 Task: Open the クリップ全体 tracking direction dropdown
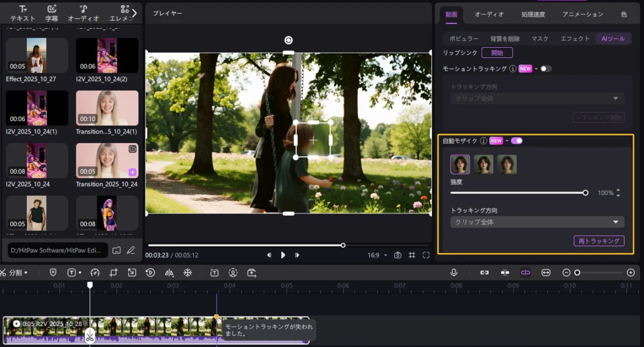pos(536,222)
